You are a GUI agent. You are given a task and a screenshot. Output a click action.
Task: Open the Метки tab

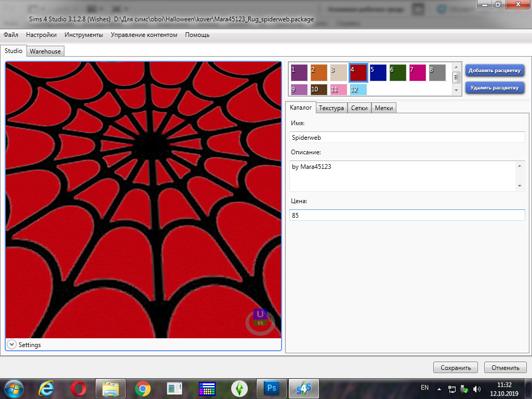pos(384,108)
